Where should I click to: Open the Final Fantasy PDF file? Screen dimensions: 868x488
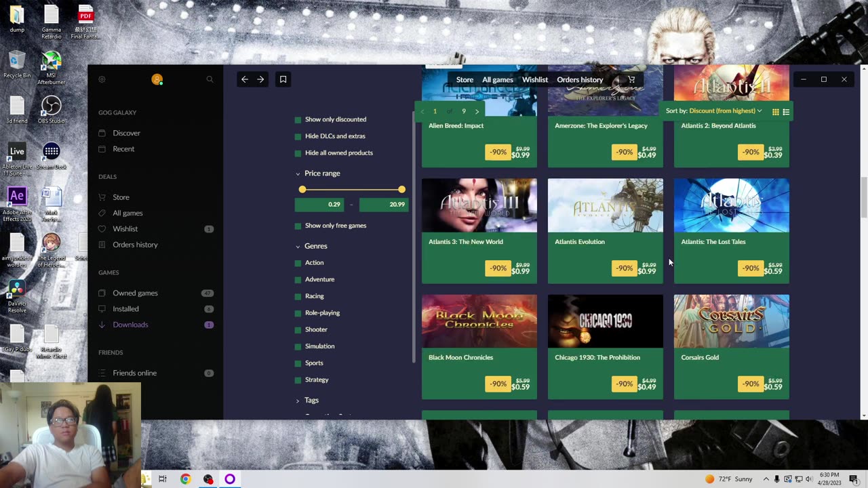pyautogui.click(x=85, y=22)
